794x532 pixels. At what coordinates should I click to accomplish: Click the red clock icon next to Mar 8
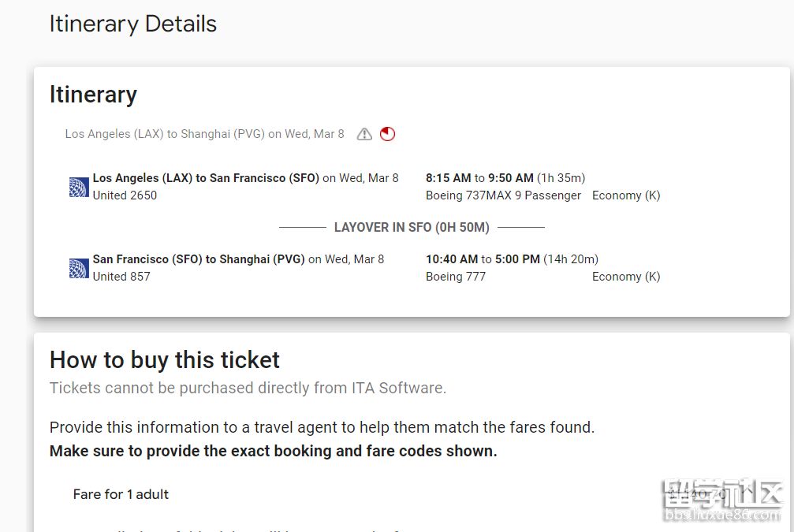click(387, 134)
